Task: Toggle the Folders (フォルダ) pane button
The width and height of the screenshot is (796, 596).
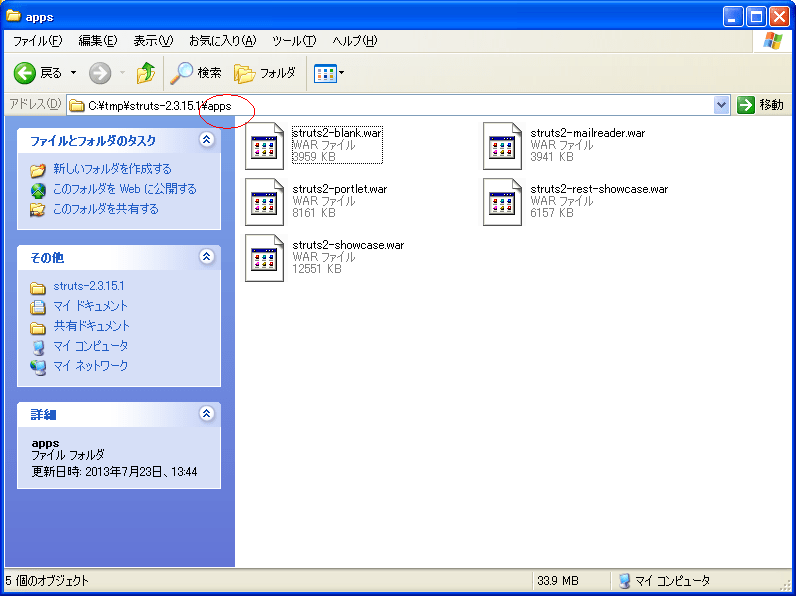Action: coord(265,73)
